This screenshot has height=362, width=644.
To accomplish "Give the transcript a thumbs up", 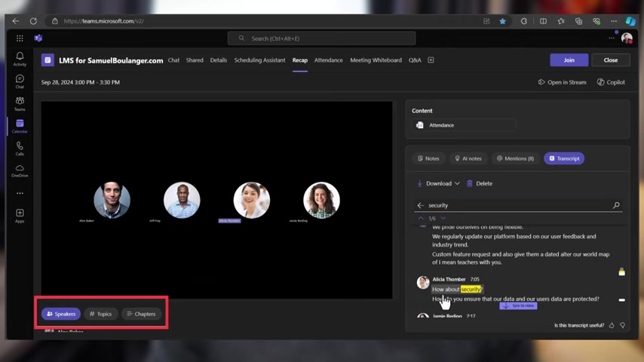I will tap(612, 325).
